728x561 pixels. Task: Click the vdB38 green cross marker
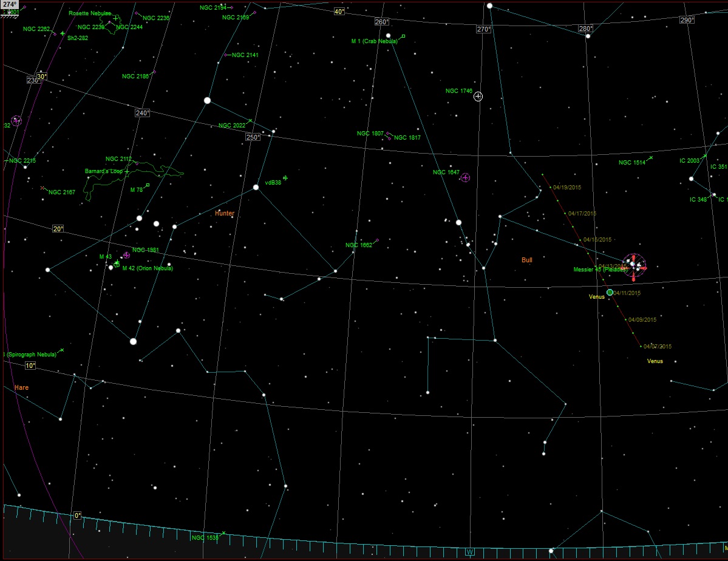coord(285,178)
